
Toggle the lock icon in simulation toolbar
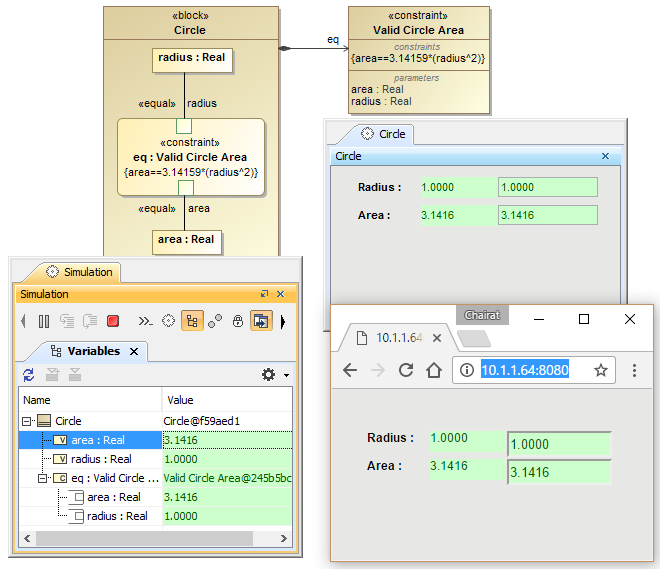[x=238, y=321]
